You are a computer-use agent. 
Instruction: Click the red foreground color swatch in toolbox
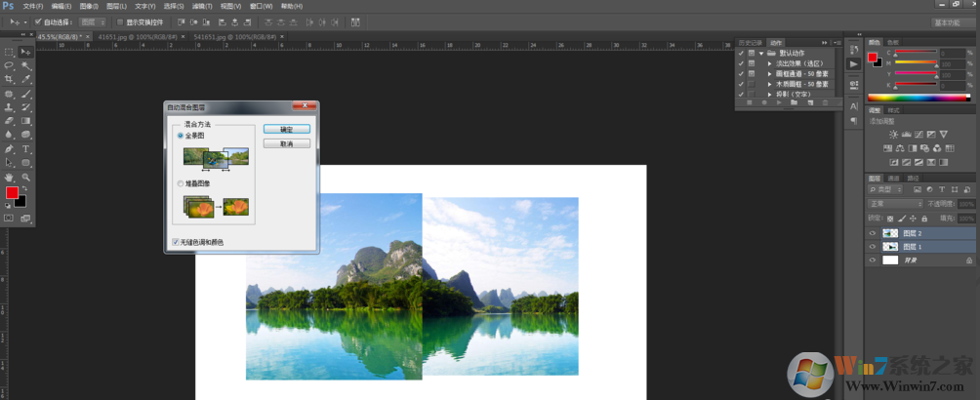[12, 193]
